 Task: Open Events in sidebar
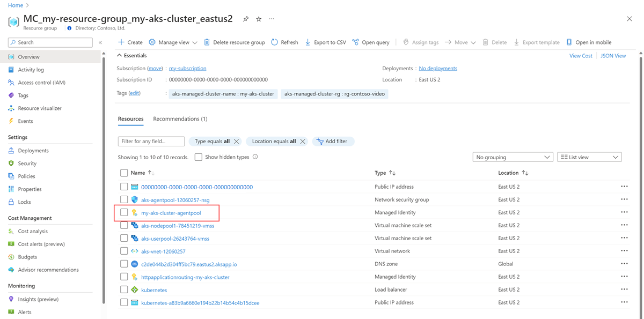(x=25, y=121)
